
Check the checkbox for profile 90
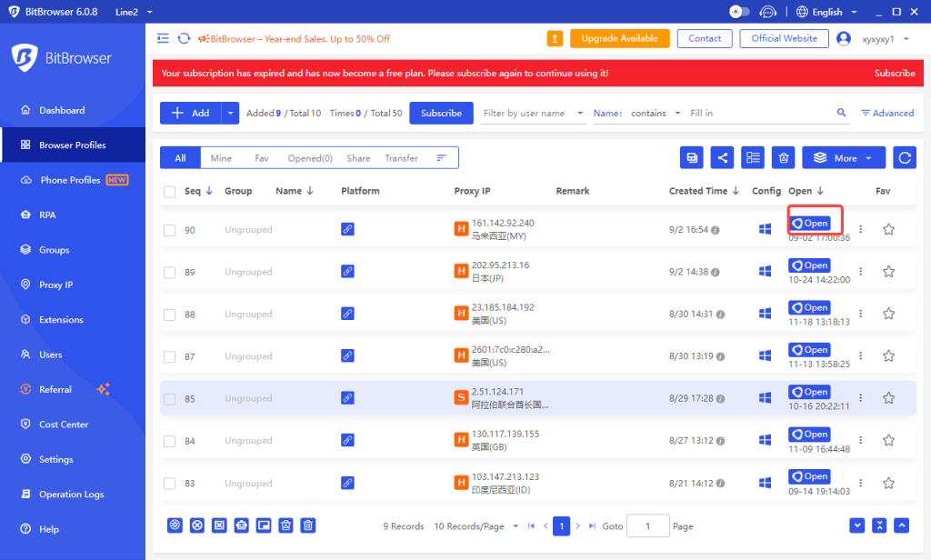coord(169,229)
